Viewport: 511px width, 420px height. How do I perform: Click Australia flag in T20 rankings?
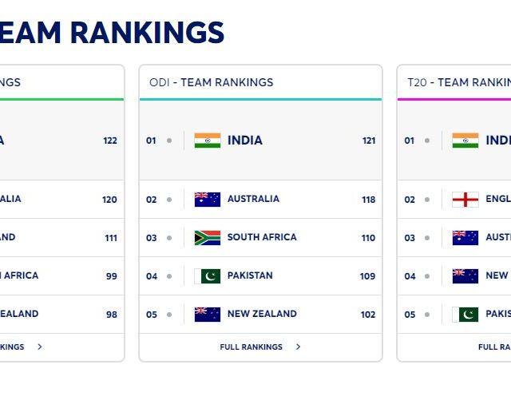click(465, 237)
